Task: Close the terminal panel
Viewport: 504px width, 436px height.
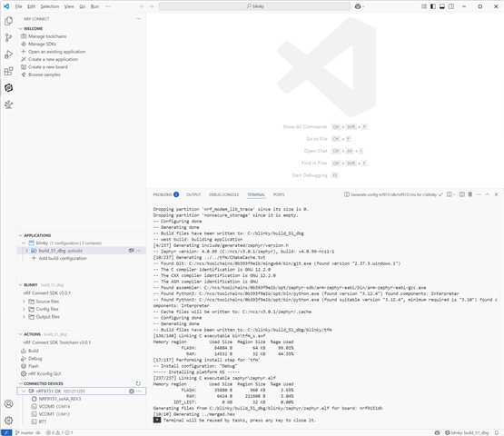Action: [x=497, y=194]
